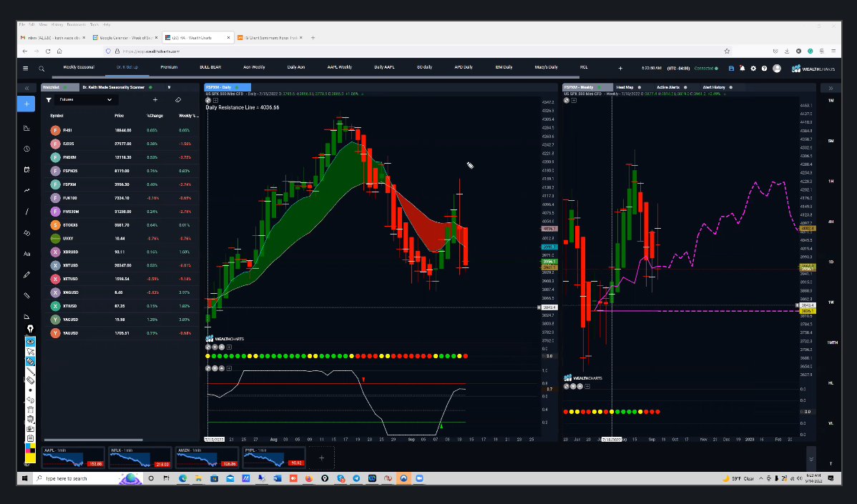Screen dimensions: 857x504
Task: Click the Alert History tab
Action: pyautogui.click(x=714, y=87)
